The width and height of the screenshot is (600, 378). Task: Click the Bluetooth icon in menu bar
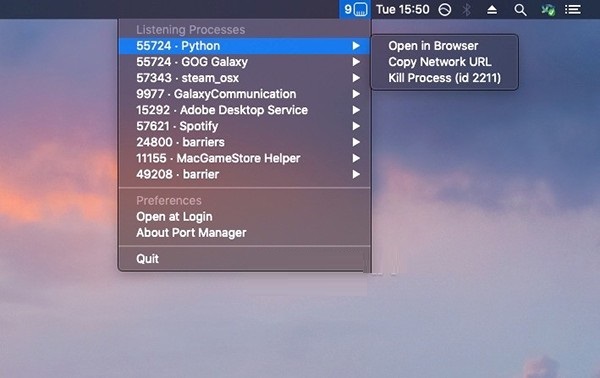(x=466, y=10)
